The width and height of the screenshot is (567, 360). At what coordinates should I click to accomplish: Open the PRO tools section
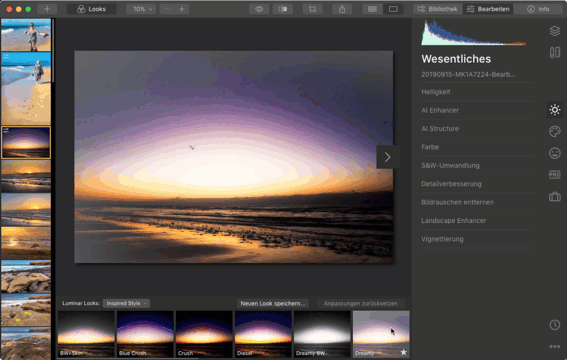click(555, 175)
